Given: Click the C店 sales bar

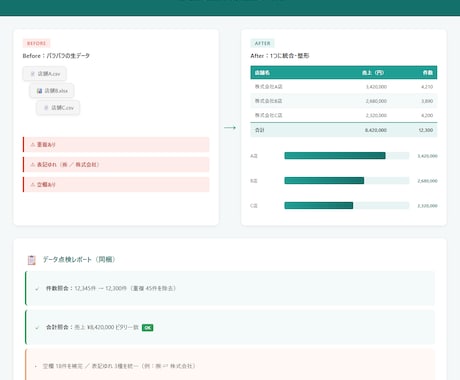Looking at the screenshot, I should [319, 206].
